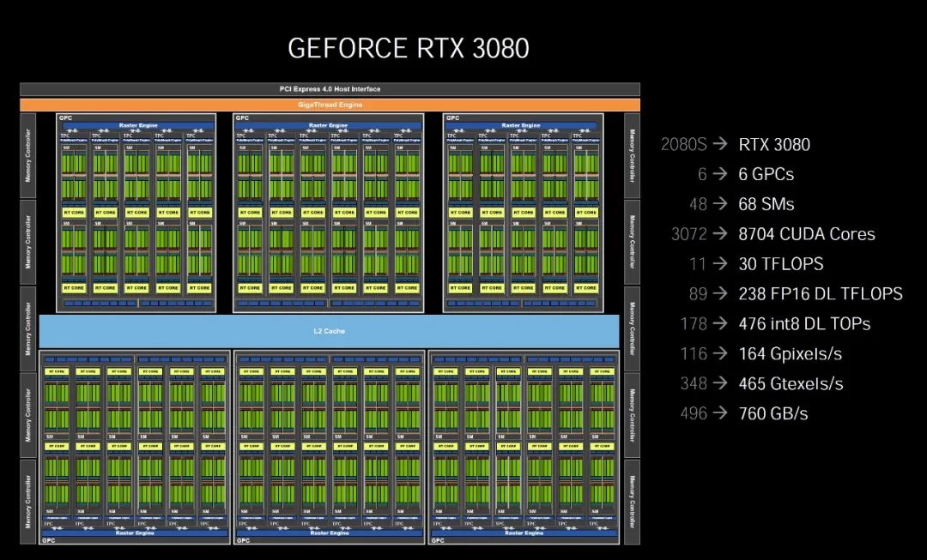This screenshot has width=927, height=560.
Task: Click the old value '6' beside 6 GPCs
Action: pyautogui.click(x=702, y=174)
